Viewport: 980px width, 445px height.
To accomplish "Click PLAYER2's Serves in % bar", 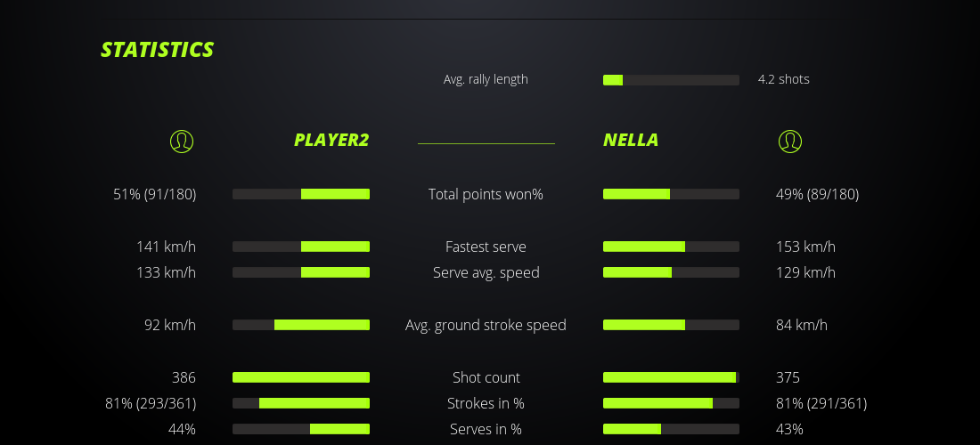I will 301,429.
